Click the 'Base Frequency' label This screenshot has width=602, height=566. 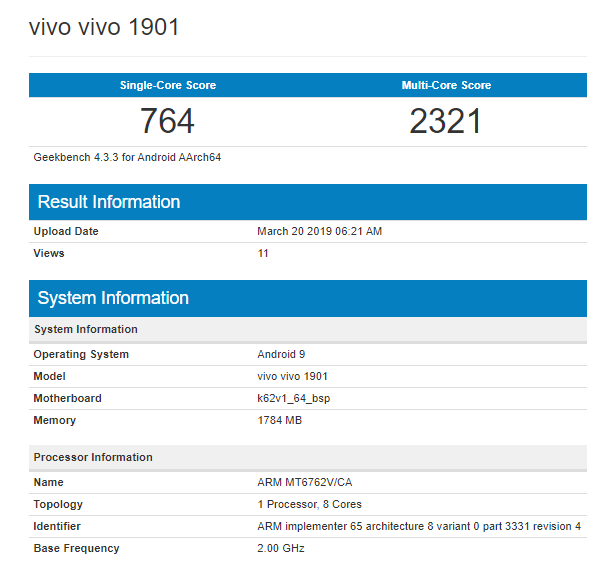[76, 549]
